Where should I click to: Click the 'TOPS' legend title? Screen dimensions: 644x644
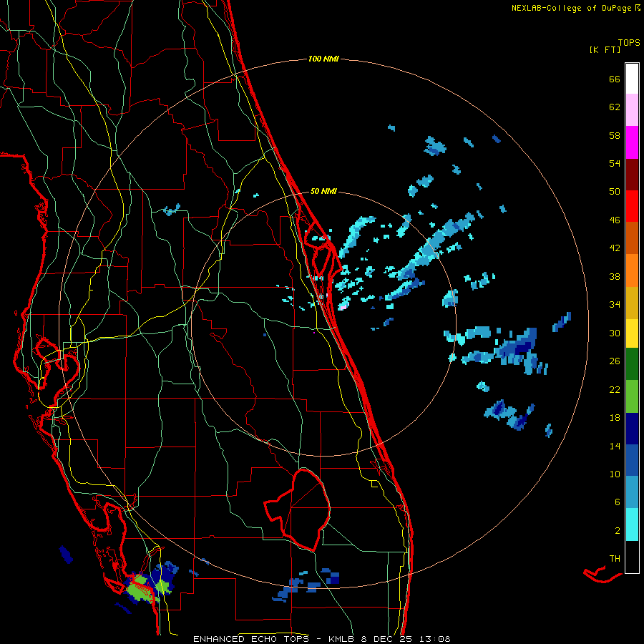(629, 42)
